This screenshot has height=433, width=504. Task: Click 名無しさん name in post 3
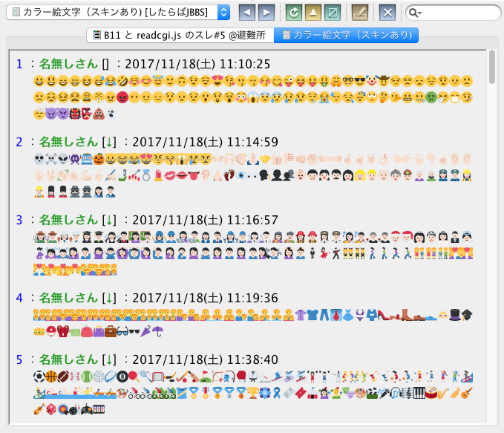[x=68, y=220]
